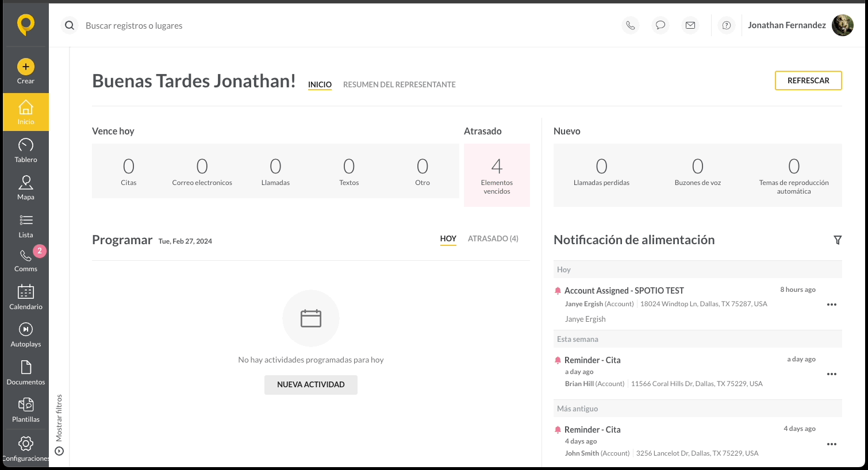Click the envelope mail icon in header
This screenshot has height=470, width=868.
pyautogui.click(x=690, y=25)
